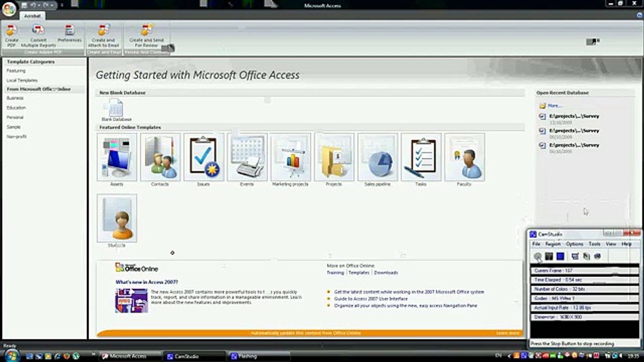Click Create and Send For Review
Screen dimensions: 644x362
[146, 36]
